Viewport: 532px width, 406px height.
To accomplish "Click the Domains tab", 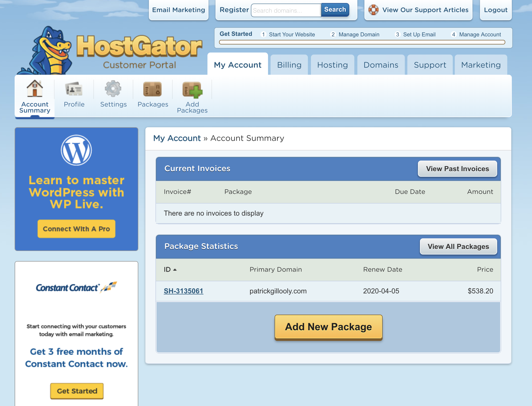I will click(381, 64).
